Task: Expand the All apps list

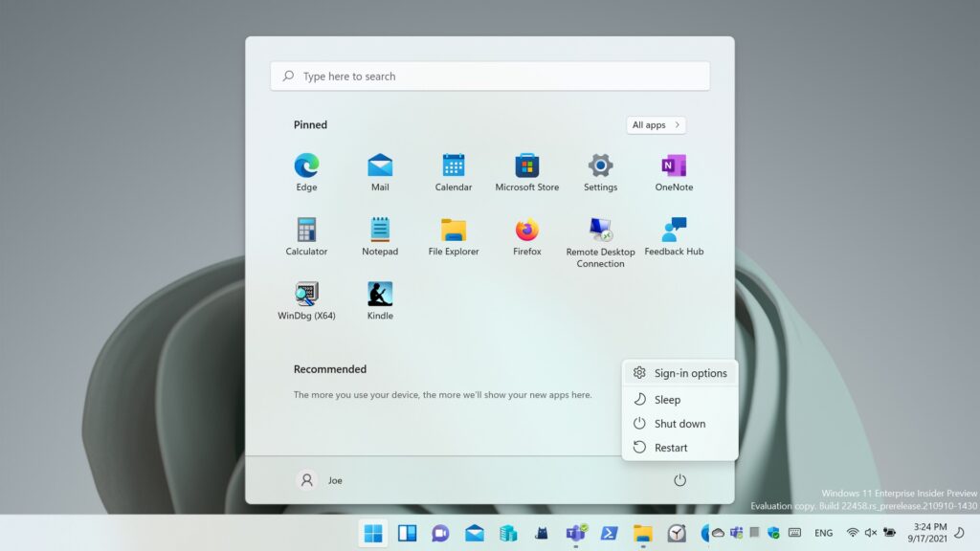Action: click(x=656, y=125)
